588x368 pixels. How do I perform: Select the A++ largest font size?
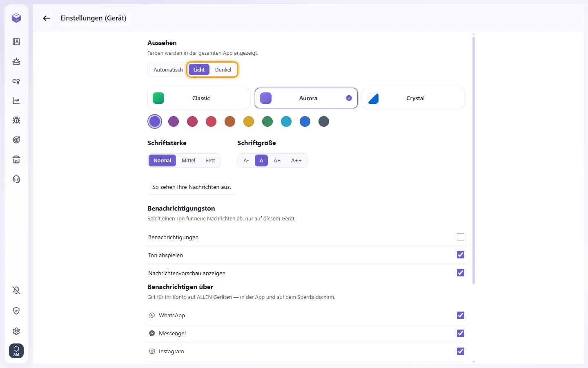coord(296,161)
